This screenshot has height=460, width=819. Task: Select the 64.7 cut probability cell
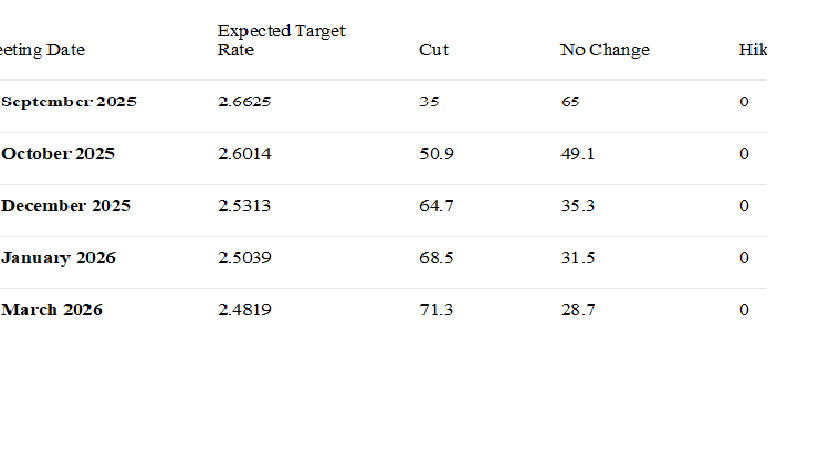436,206
